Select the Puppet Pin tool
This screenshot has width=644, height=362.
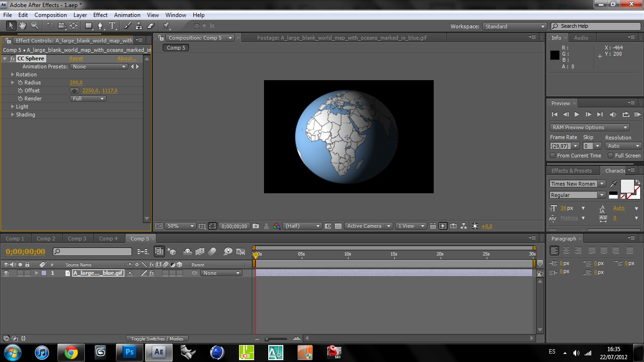point(166,25)
